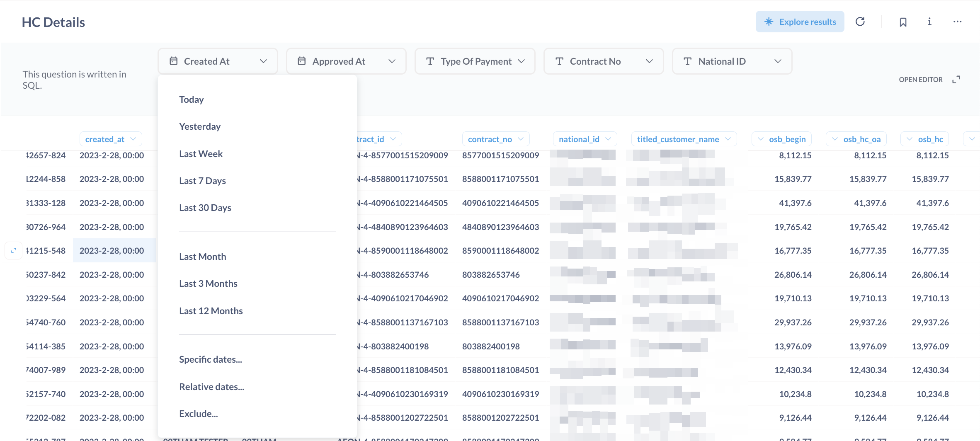Image resolution: width=980 pixels, height=441 pixels.
Task: Choose Last Month option
Action: 203,257
